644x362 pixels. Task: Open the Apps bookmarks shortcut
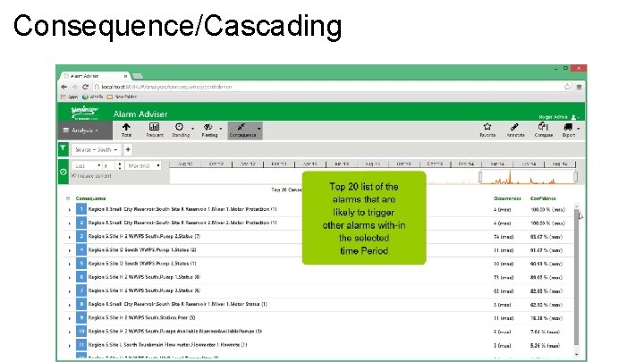click(x=70, y=97)
